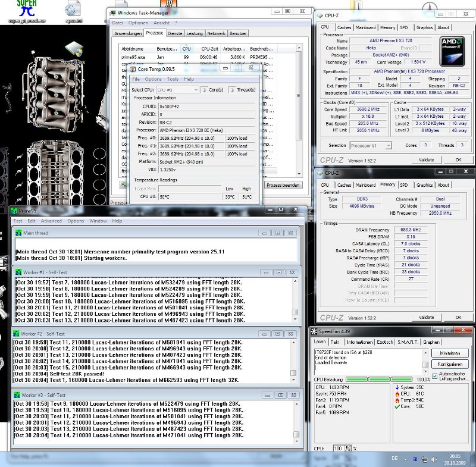Image resolution: width=476 pixels, height=467 pixels.
Task: Click the System temperature down-arrow icon in SpeedFan
Action: (397, 387)
